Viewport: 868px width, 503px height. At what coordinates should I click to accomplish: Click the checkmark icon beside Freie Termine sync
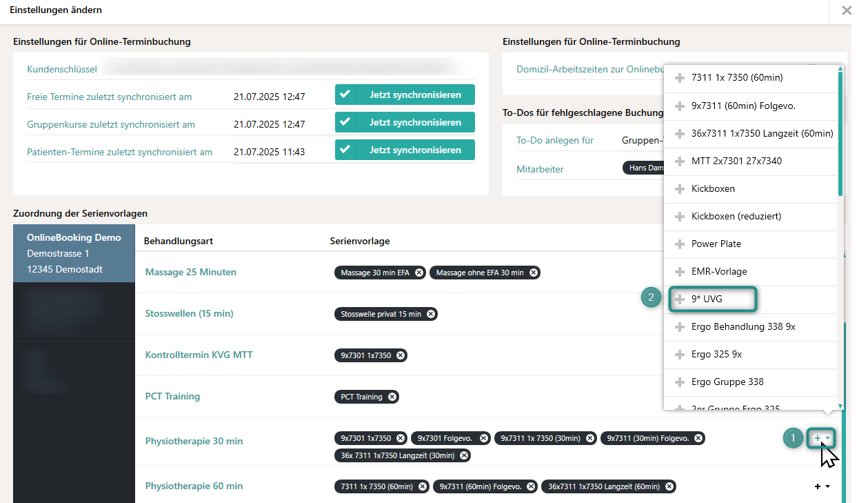[345, 95]
